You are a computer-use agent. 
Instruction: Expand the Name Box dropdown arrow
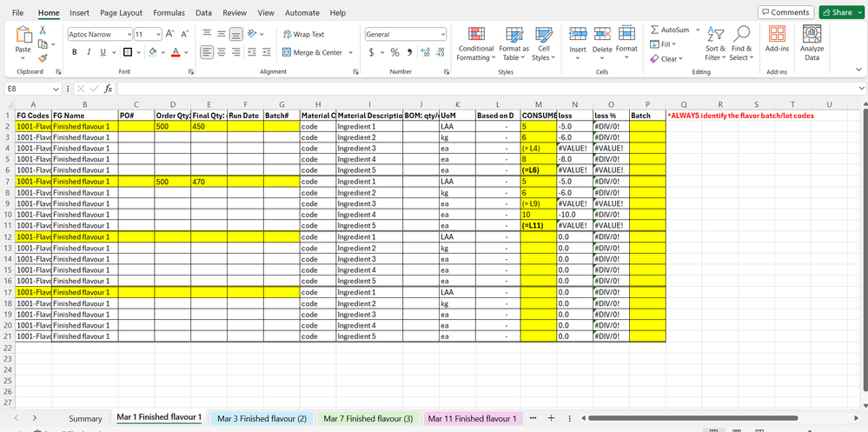[x=56, y=89]
